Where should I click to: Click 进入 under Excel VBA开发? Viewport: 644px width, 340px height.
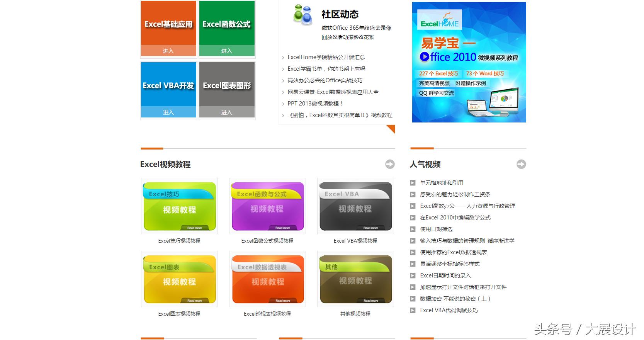point(168,112)
